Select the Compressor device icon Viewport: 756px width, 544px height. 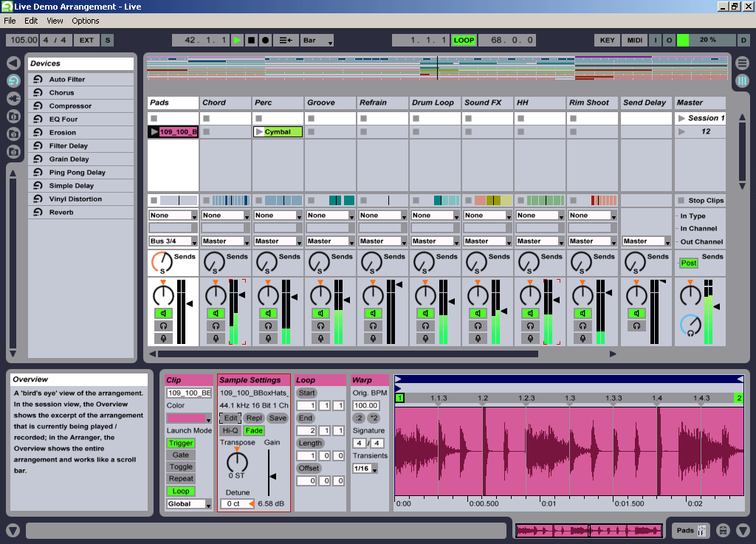tap(38, 106)
